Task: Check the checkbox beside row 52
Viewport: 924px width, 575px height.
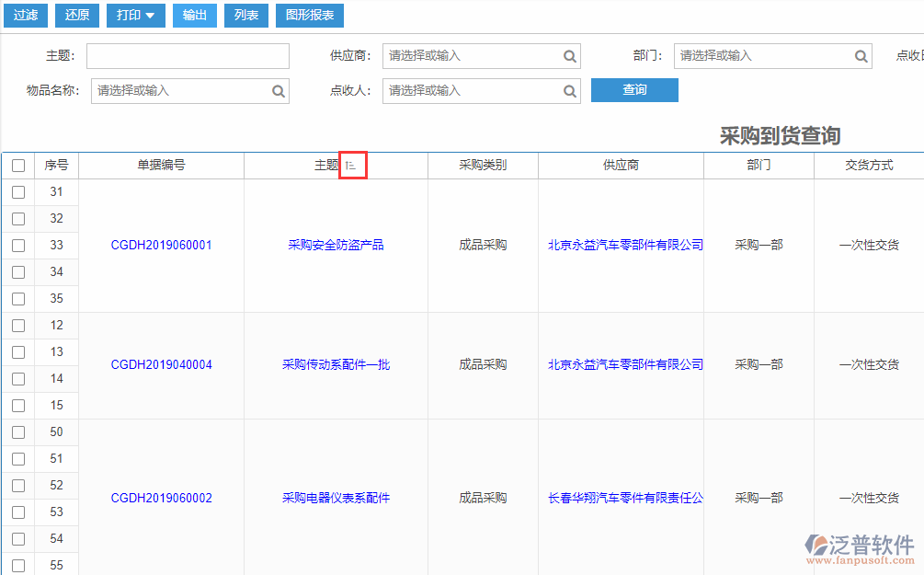Action: (x=18, y=485)
